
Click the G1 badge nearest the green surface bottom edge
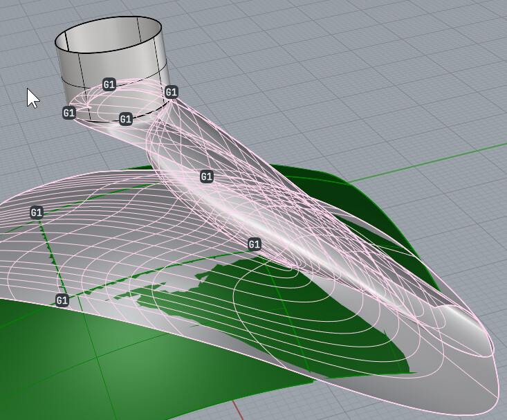(62, 300)
